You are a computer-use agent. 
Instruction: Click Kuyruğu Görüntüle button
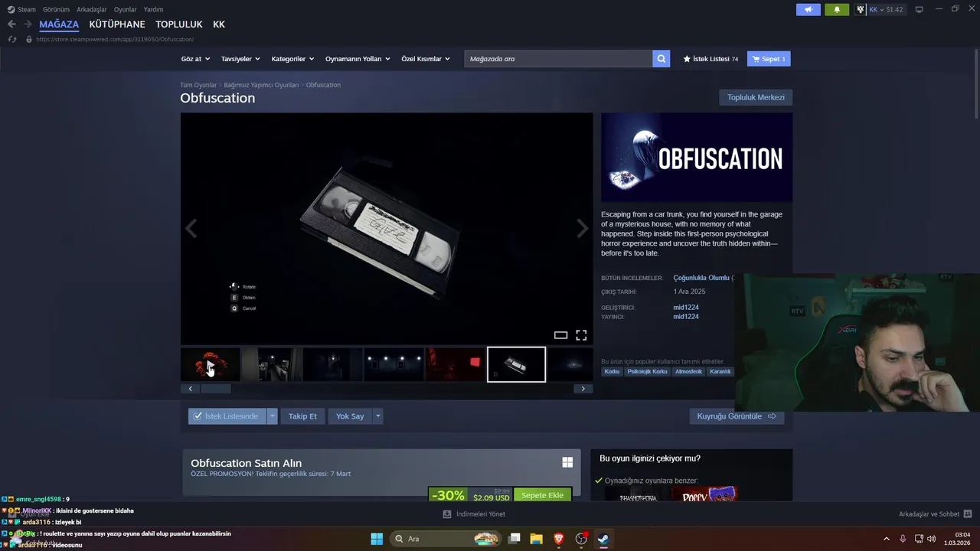[737, 416]
